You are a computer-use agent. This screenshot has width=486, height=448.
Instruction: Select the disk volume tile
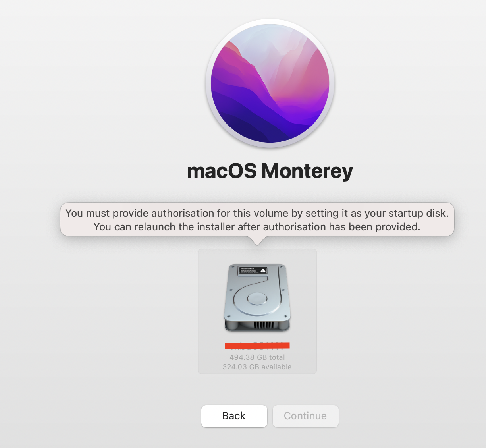click(257, 311)
